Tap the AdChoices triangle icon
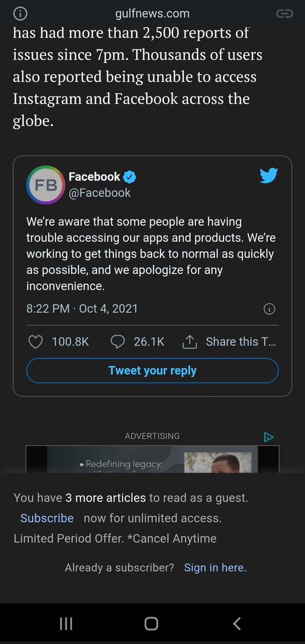This screenshot has height=644, width=305. pos(269,437)
